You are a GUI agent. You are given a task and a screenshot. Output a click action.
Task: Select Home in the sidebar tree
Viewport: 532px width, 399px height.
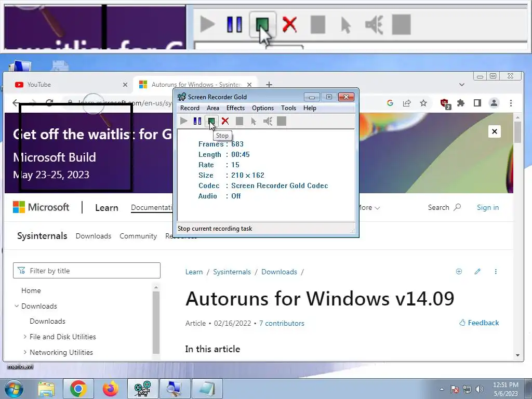[31, 290]
